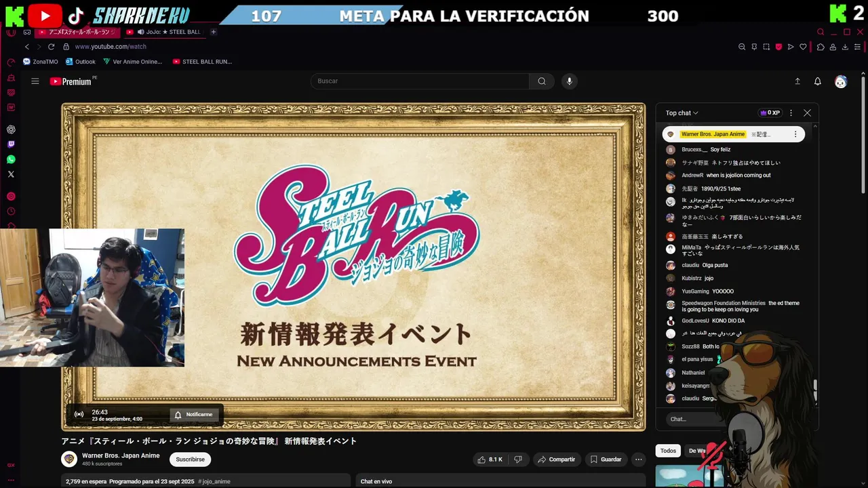Open the Warner Bros. Japan Anime channel
Image resolution: width=868 pixels, height=488 pixels.
(121, 455)
